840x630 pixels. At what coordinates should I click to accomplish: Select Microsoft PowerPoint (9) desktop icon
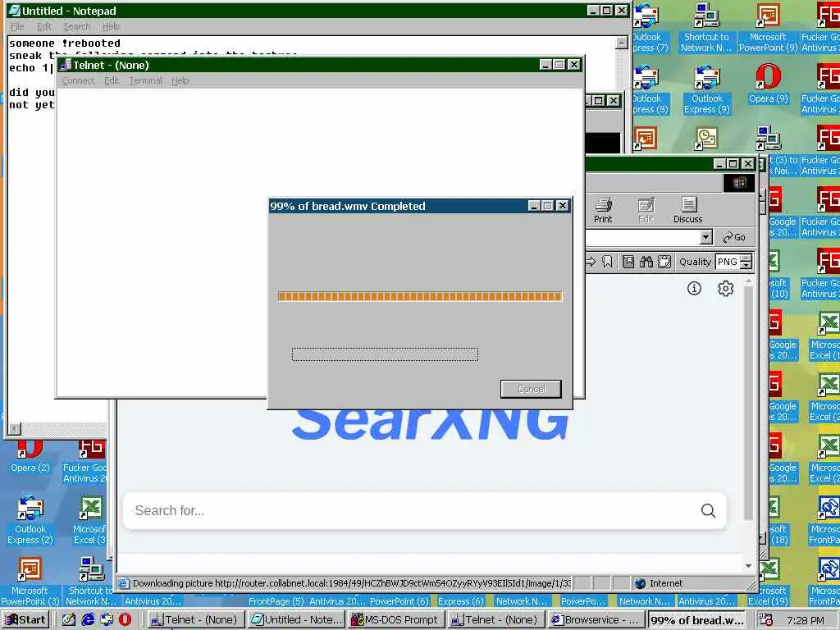768,28
